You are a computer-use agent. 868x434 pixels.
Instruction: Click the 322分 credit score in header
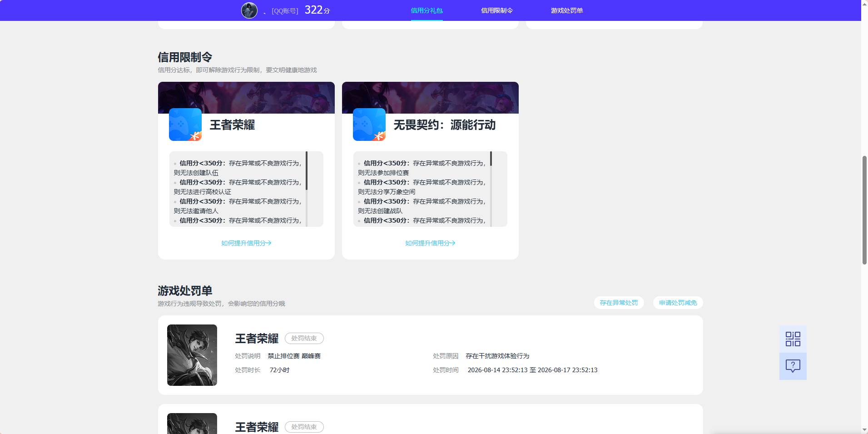coord(317,10)
